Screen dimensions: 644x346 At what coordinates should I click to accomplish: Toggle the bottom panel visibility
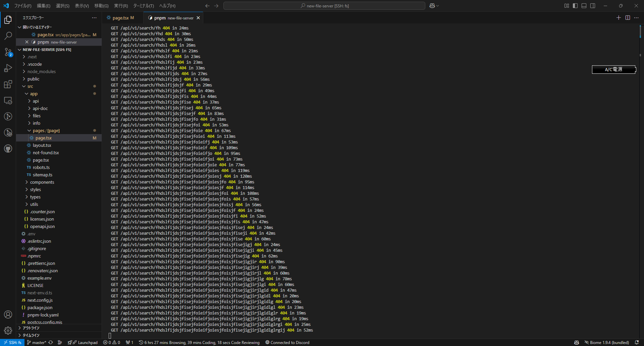(584, 6)
